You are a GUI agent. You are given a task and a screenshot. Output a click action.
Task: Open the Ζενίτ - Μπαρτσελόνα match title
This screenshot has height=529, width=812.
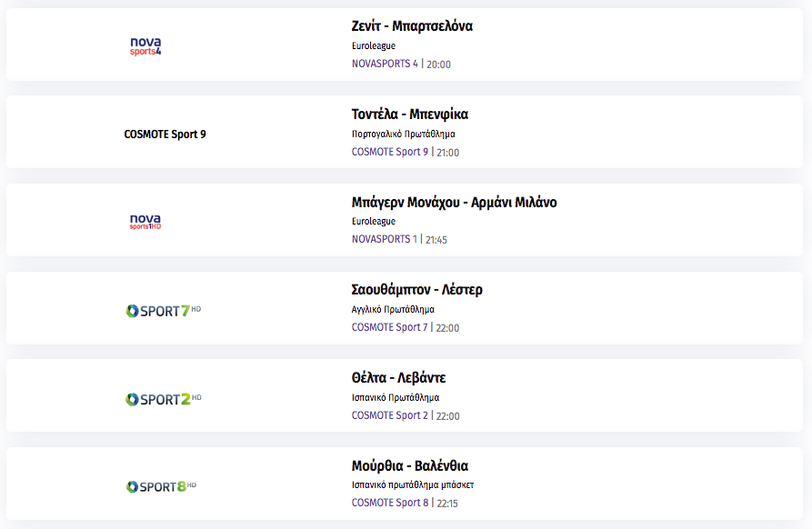click(412, 25)
